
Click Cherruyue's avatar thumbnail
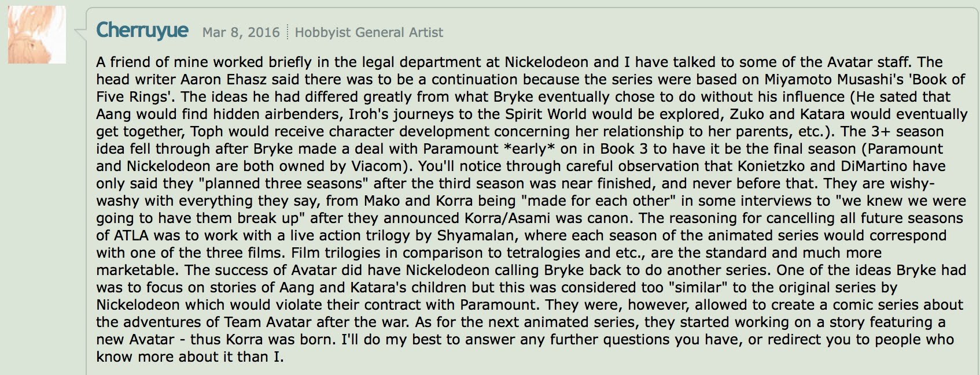(37, 34)
